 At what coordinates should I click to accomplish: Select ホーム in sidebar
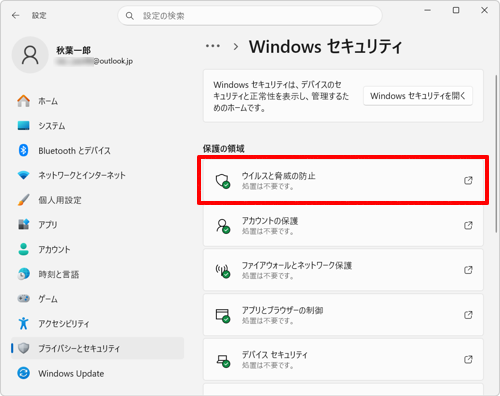click(x=97, y=101)
